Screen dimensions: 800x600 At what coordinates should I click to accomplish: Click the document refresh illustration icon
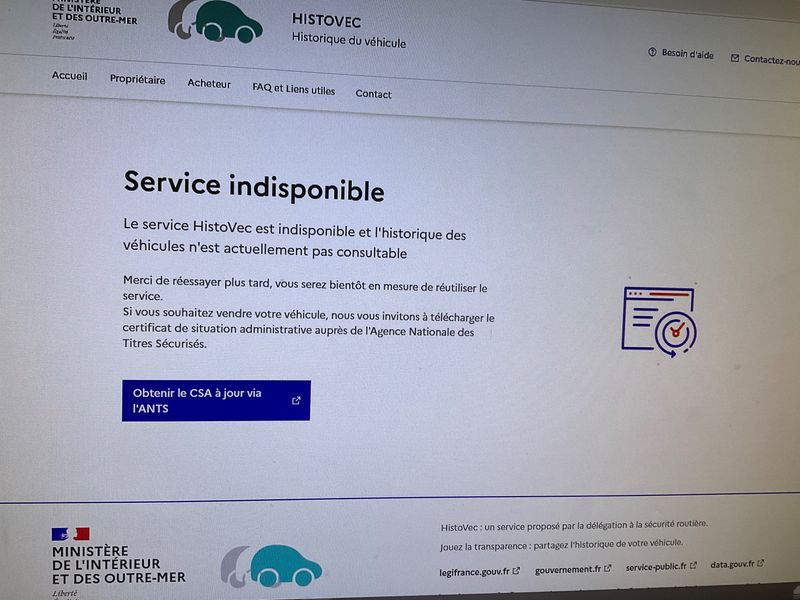coord(659,322)
